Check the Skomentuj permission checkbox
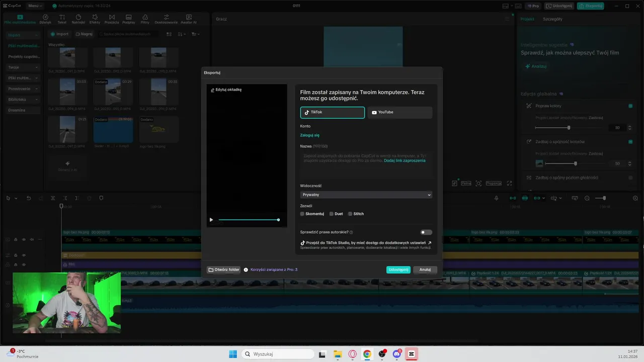Screen dimensions: 644x362 click(302, 214)
